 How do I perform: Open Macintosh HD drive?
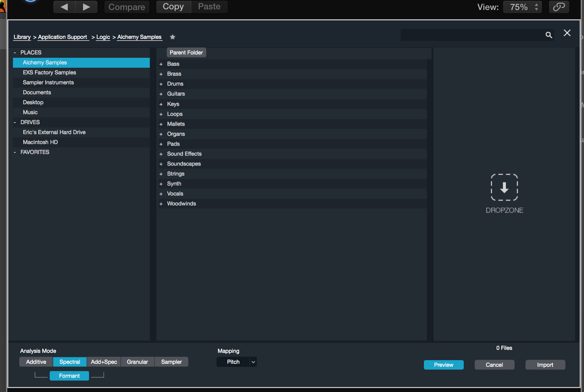point(81,142)
